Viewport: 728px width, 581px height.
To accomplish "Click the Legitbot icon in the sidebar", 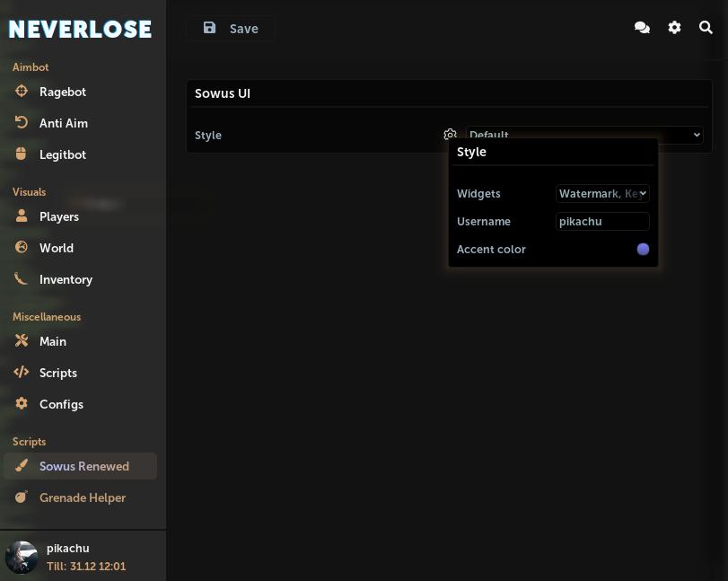I will (22, 154).
